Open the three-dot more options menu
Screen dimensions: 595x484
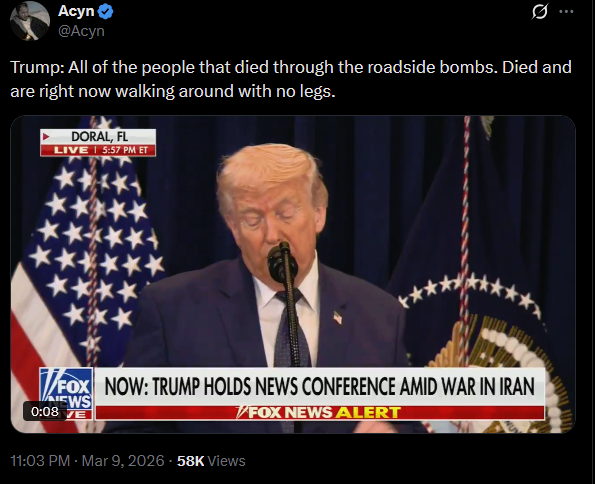566,11
